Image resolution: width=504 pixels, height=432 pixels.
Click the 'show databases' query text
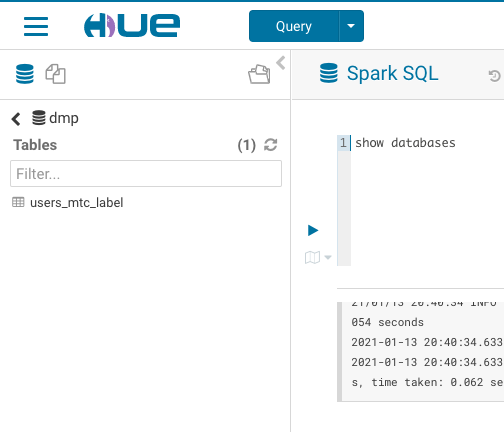[x=405, y=143]
